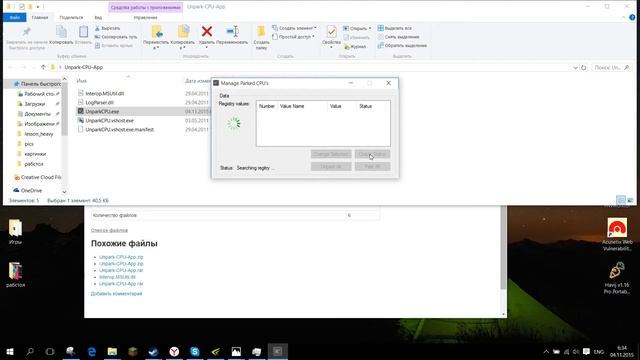The width and height of the screenshot is (640, 360).
Task: Switch to the Управление ribbon tab
Action: coord(145,18)
